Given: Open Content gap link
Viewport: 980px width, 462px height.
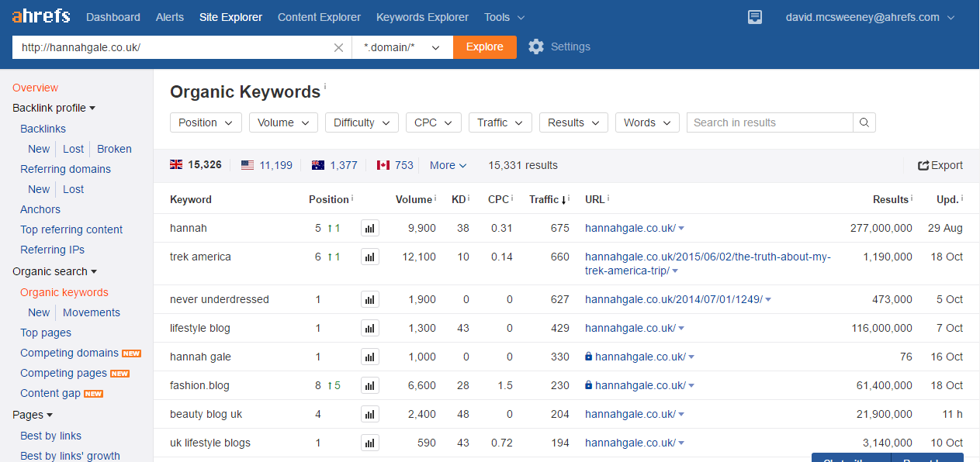Looking at the screenshot, I should point(50,393).
